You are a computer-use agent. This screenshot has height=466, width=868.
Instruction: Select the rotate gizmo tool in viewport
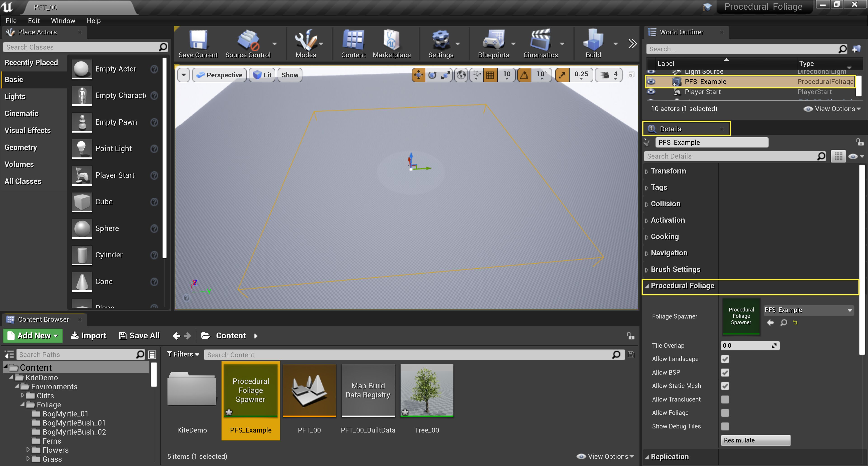(432, 75)
